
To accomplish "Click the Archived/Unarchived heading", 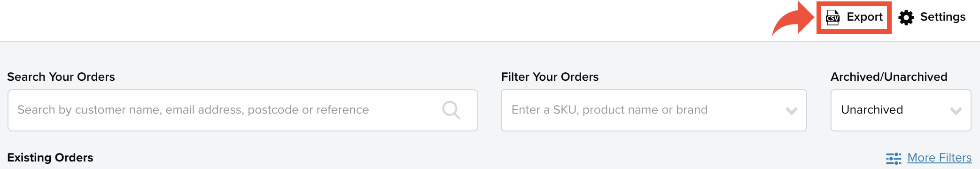I will [889, 77].
